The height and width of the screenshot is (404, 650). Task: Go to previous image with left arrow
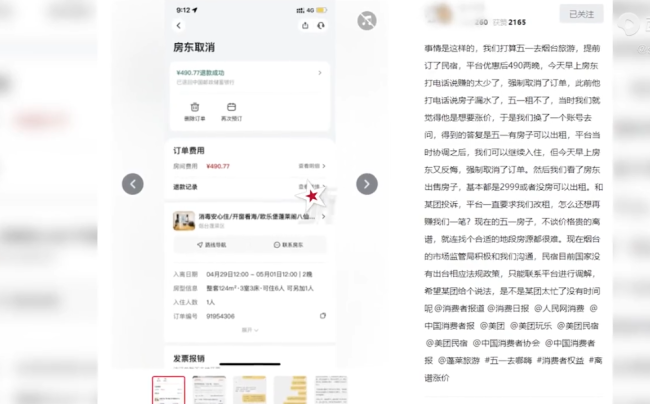point(133,184)
